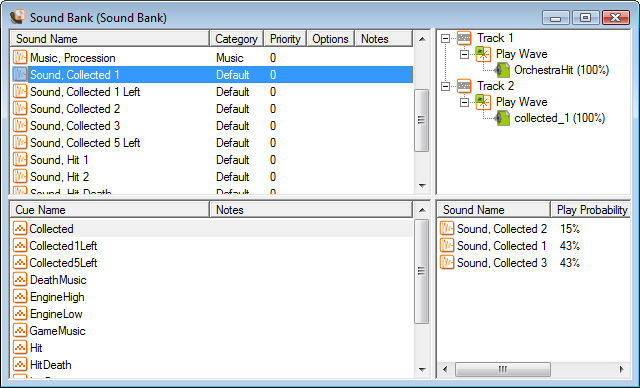Click the Sound, Hit 2 icon
The image size is (640, 388).
(20, 177)
